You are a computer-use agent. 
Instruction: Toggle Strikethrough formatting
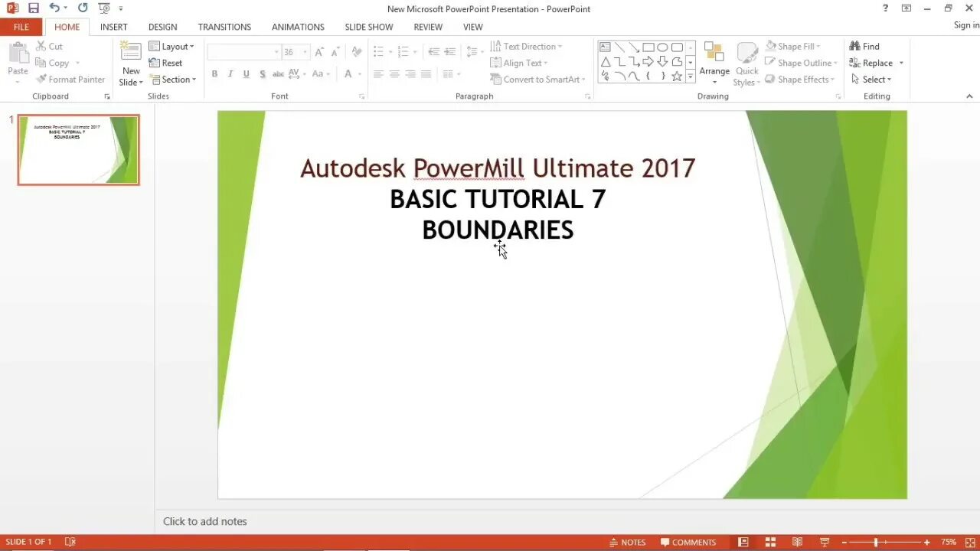click(x=279, y=74)
